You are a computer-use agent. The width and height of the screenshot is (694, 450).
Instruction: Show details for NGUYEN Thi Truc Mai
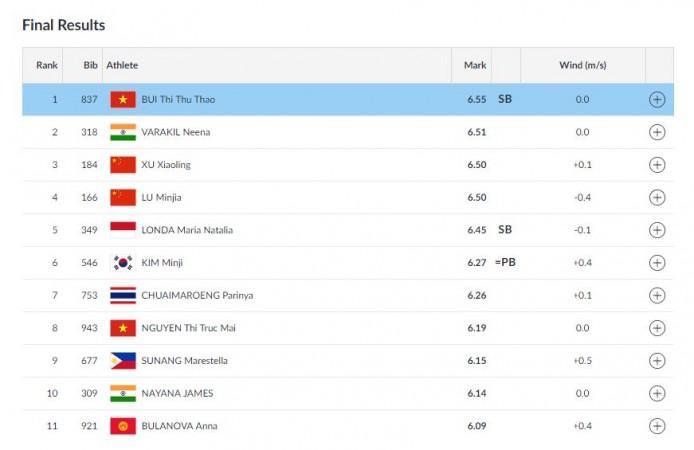click(657, 328)
